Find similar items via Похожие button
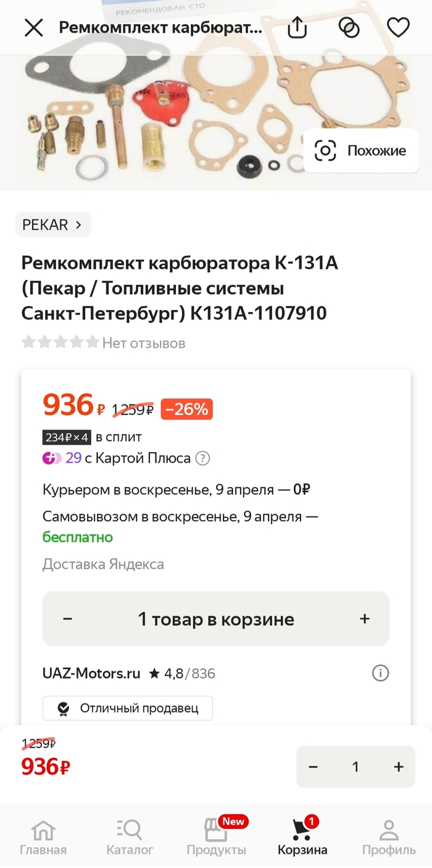This screenshot has height=868, width=432. point(361,151)
